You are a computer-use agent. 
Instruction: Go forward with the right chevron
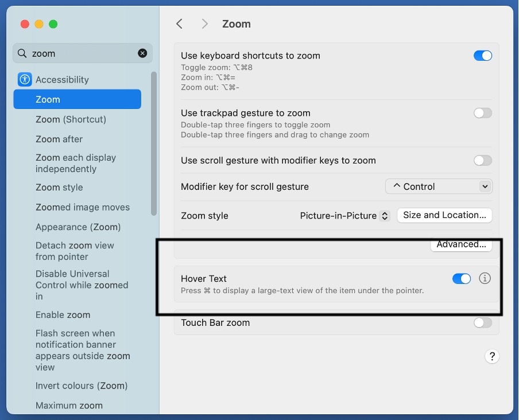tap(204, 24)
